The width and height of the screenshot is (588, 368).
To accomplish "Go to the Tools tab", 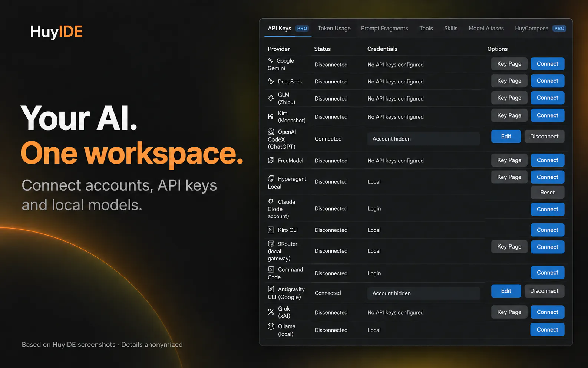I will click(426, 28).
